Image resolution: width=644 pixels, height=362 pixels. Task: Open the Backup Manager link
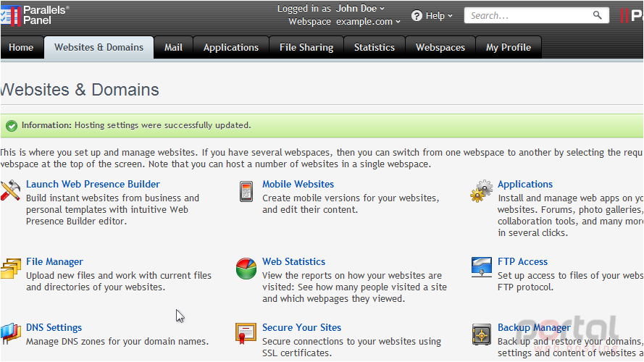click(x=534, y=327)
